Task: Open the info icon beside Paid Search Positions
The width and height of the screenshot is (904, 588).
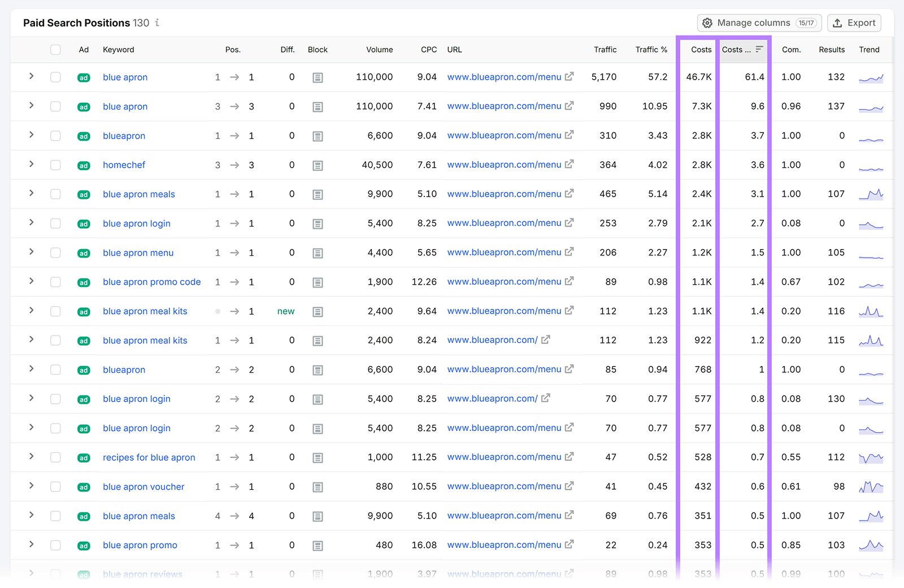Action: tap(157, 23)
